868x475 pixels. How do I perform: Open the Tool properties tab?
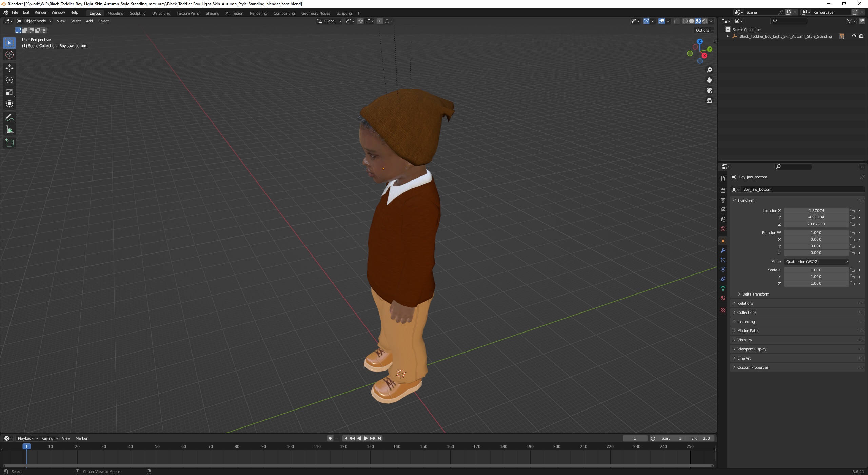(723, 178)
